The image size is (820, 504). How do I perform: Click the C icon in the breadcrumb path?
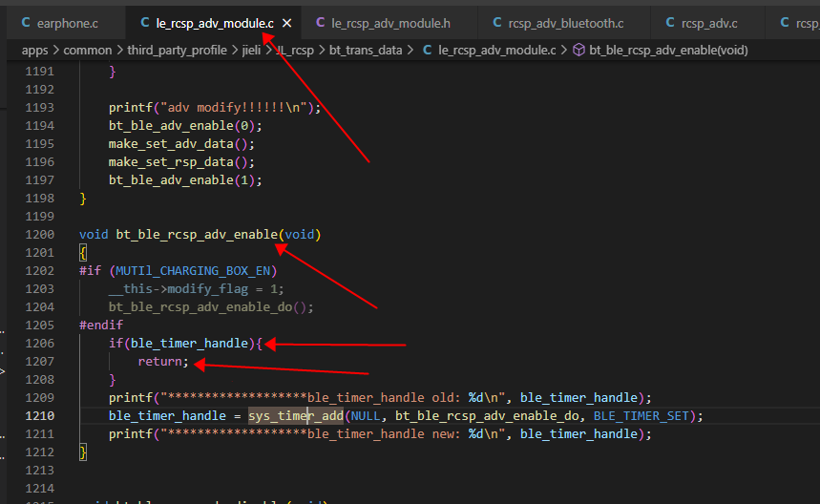pyautogui.click(x=428, y=50)
